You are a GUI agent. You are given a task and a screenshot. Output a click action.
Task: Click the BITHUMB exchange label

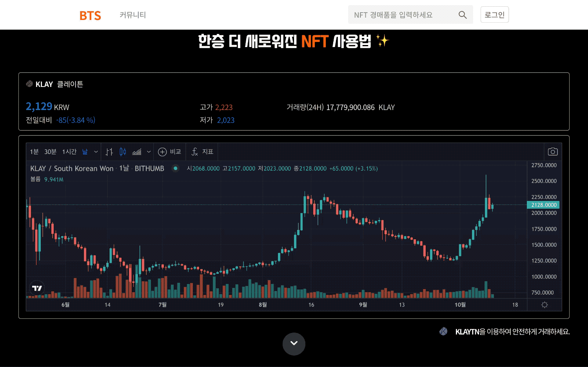click(149, 168)
